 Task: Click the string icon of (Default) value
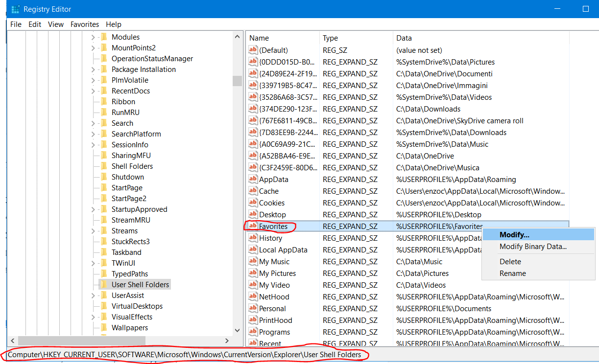pos(253,50)
